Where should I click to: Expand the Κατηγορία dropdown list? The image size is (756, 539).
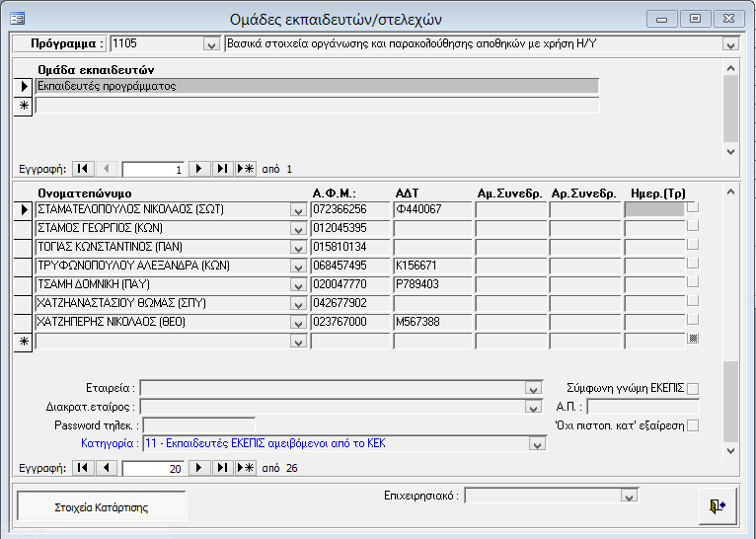[x=537, y=444]
